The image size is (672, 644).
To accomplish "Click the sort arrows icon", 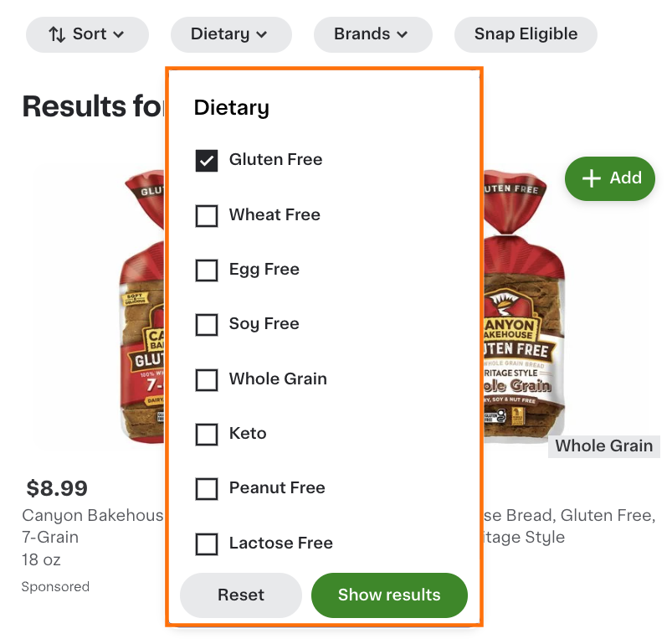I will tap(56, 34).
